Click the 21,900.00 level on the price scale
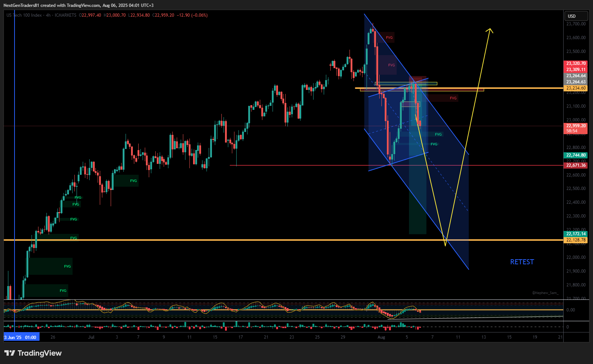 576,271
